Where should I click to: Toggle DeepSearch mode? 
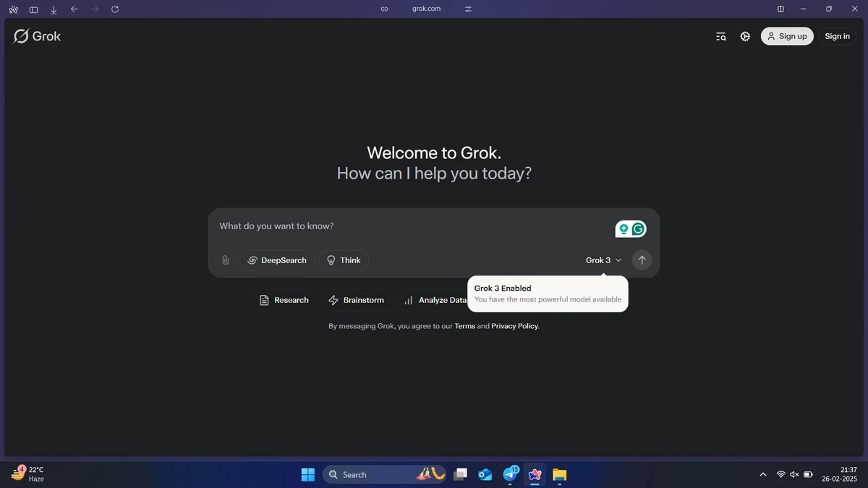click(x=277, y=260)
